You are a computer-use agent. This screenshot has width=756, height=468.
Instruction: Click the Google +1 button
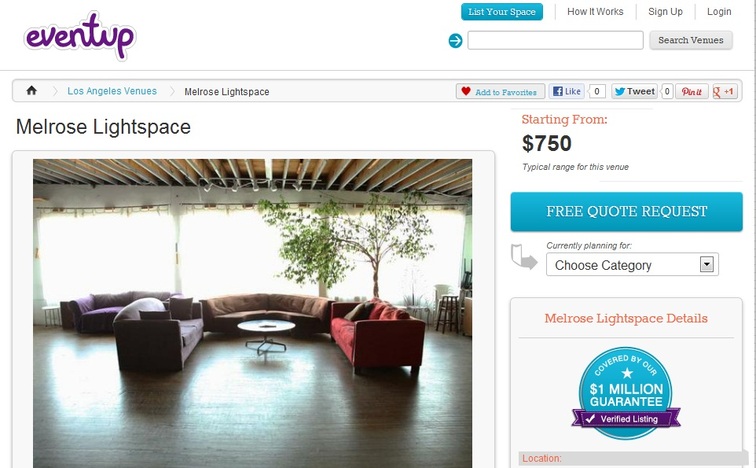(725, 91)
